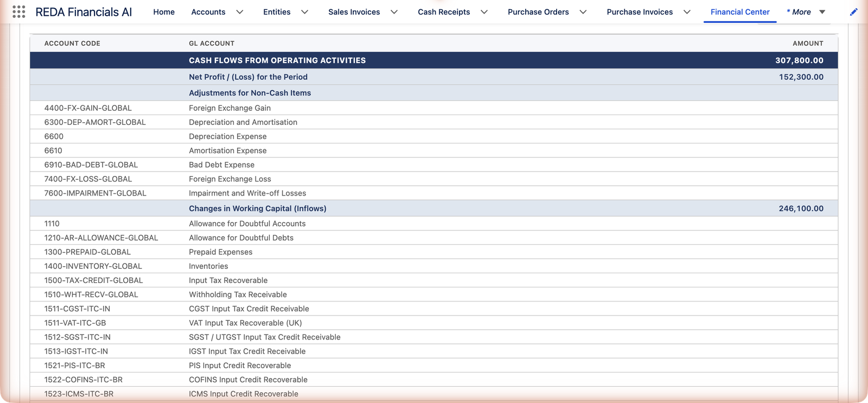Select VAT Input Tax Recoverable (UK)
This screenshot has height=403, width=868.
(x=245, y=323)
